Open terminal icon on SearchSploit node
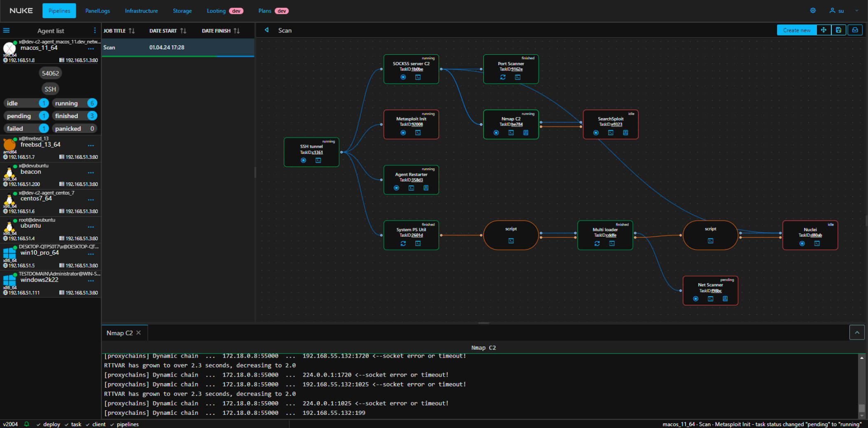 click(611, 133)
